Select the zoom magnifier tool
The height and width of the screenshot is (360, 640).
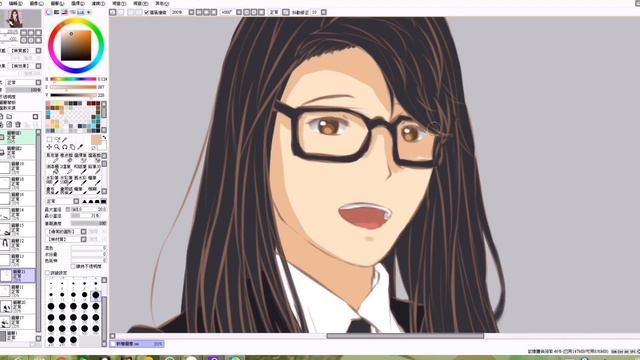[57, 147]
